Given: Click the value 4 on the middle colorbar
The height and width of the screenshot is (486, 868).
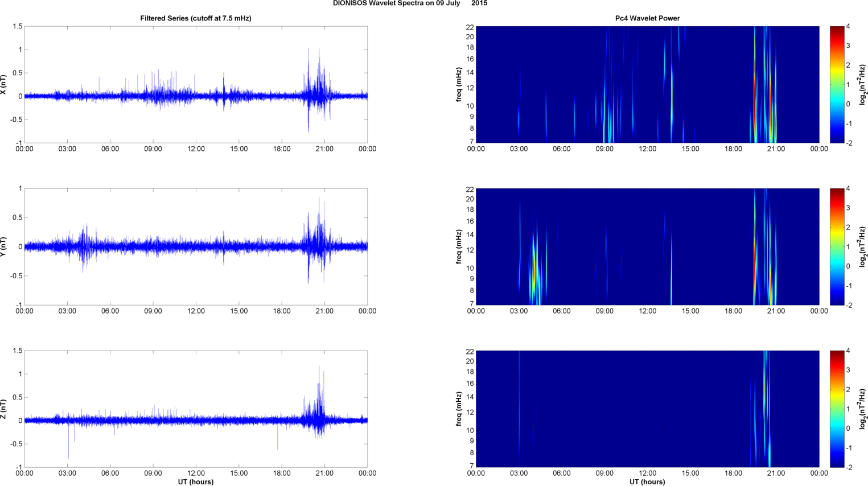Looking at the screenshot, I should 848,189.
